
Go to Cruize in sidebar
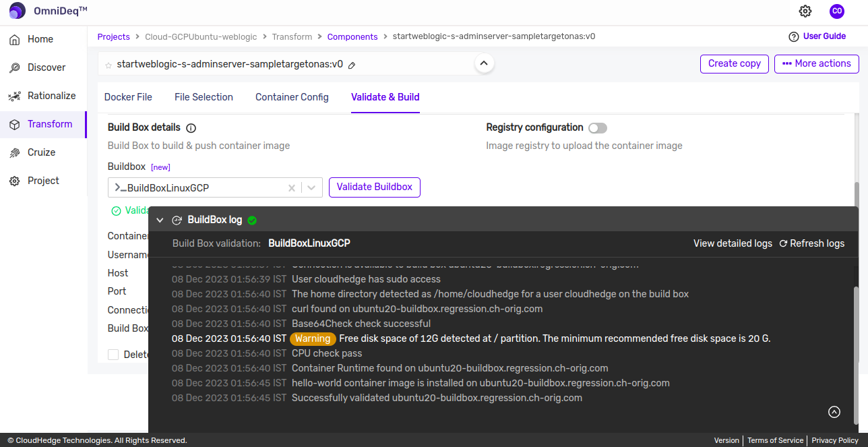pyautogui.click(x=42, y=152)
